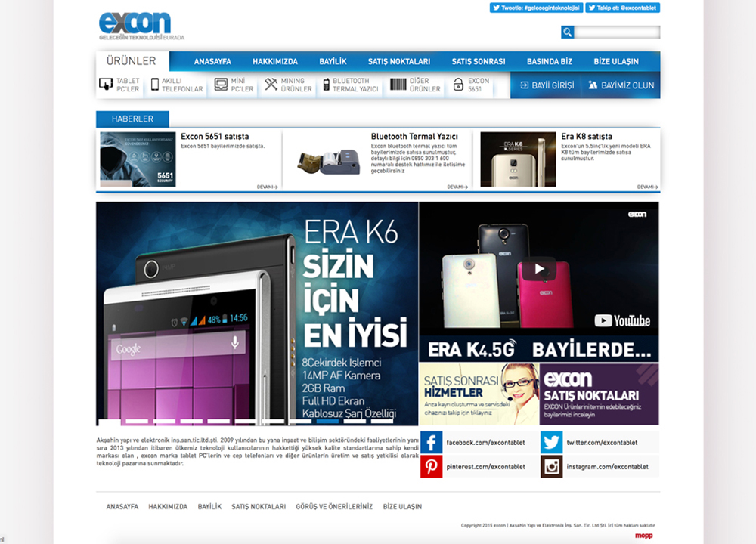Image resolution: width=756 pixels, height=544 pixels.
Task: Select Bluetooth Termal Yazıcı category
Action: [350, 85]
